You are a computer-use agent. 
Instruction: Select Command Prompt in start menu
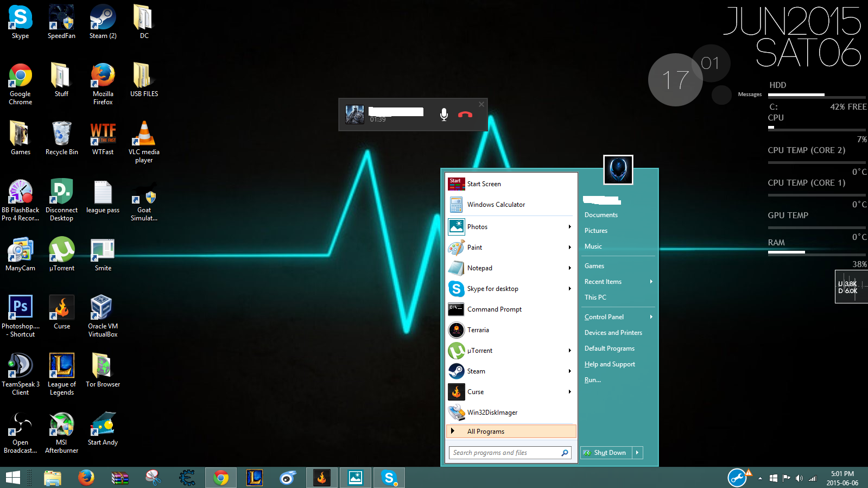(494, 309)
